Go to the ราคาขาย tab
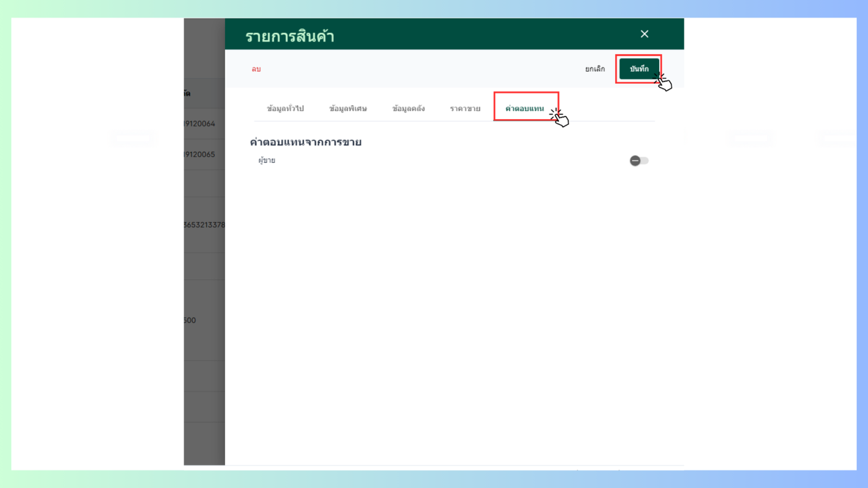The height and width of the screenshot is (488, 868). point(465,109)
